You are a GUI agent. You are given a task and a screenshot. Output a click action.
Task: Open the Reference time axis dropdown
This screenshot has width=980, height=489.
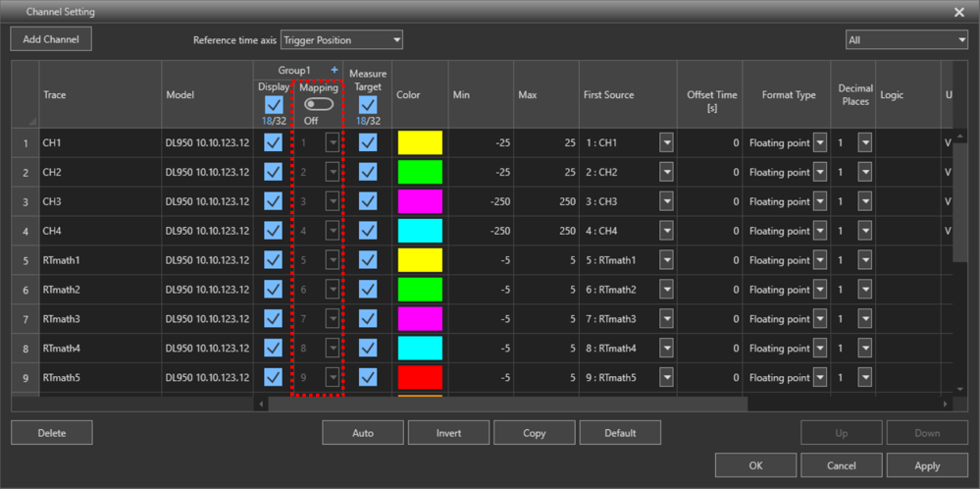pyautogui.click(x=341, y=40)
